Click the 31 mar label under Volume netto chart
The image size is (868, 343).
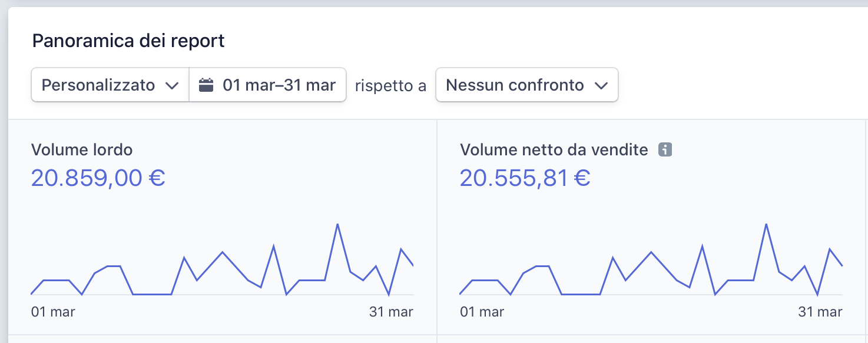point(820,312)
